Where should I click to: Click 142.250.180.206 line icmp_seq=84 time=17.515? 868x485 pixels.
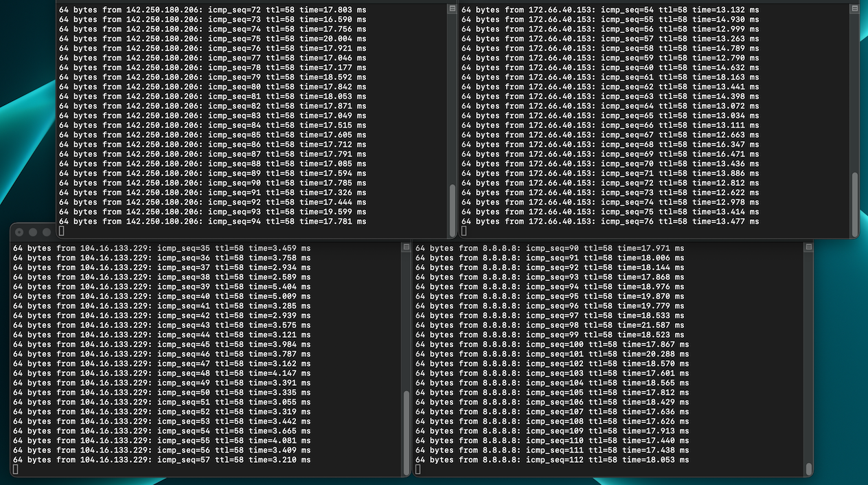pos(213,125)
